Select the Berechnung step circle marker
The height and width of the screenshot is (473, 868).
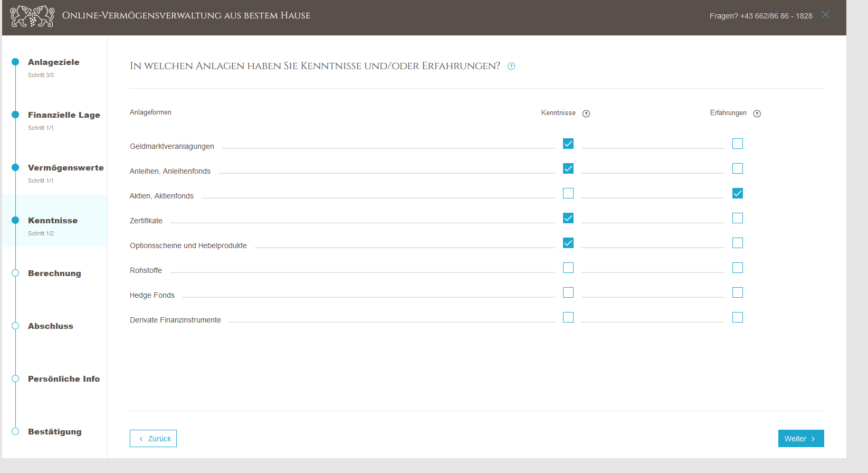pyautogui.click(x=15, y=273)
